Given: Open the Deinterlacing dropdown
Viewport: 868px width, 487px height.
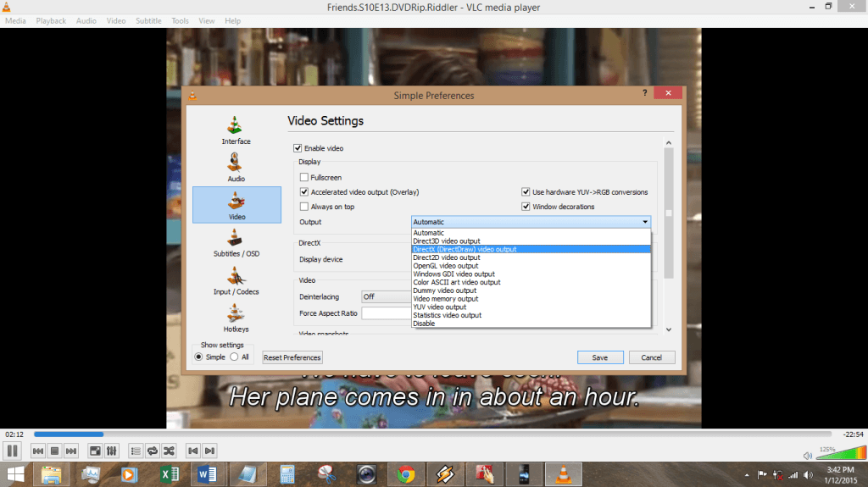Looking at the screenshot, I should (x=387, y=296).
